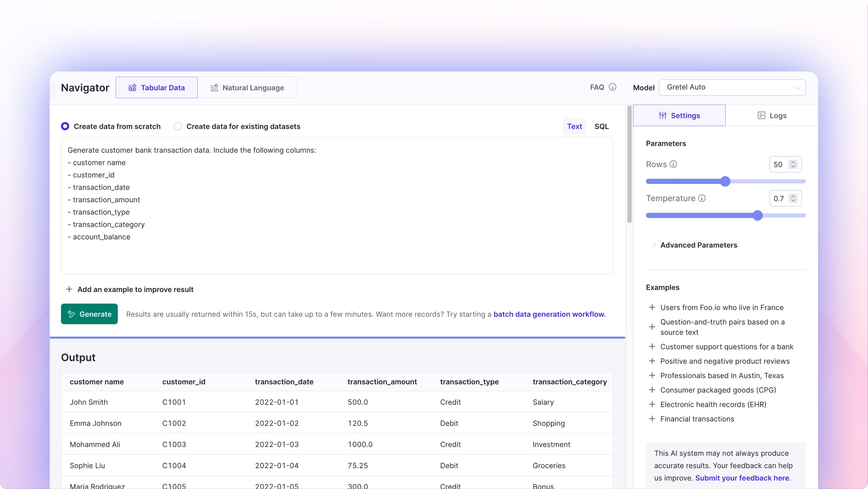Click the Temperature slider handle

tap(757, 215)
